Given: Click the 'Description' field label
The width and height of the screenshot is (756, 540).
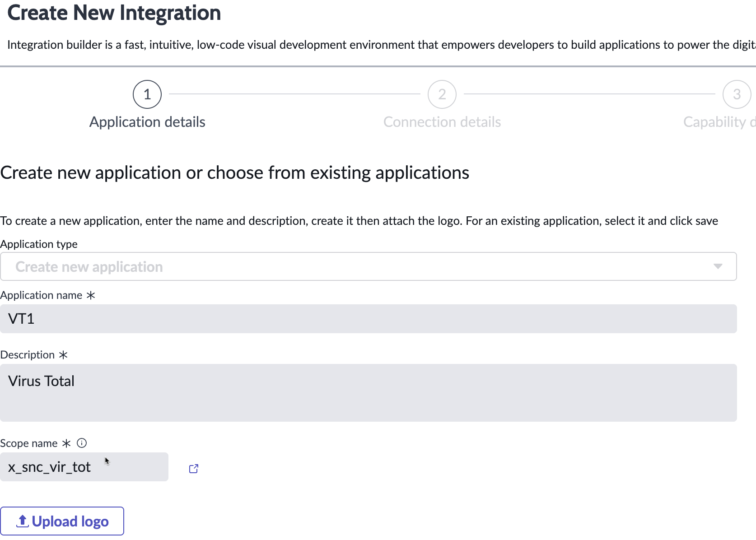Looking at the screenshot, I should (x=28, y=355).
